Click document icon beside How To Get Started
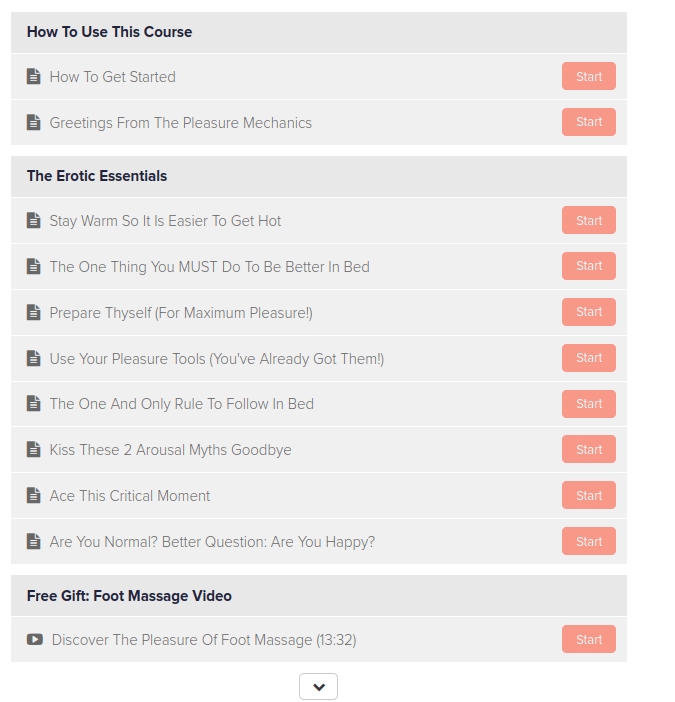The width and height of the screenshot is (675, 702). point(34,77)
